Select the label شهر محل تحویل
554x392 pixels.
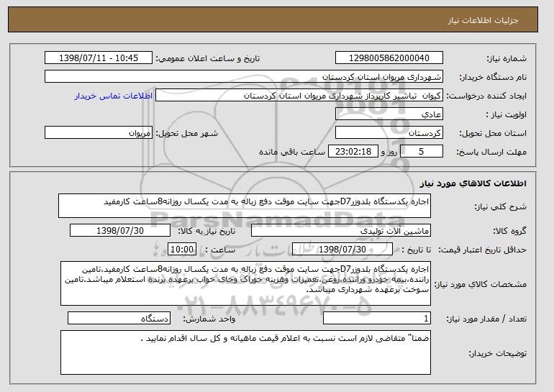(x=187, y=133)
